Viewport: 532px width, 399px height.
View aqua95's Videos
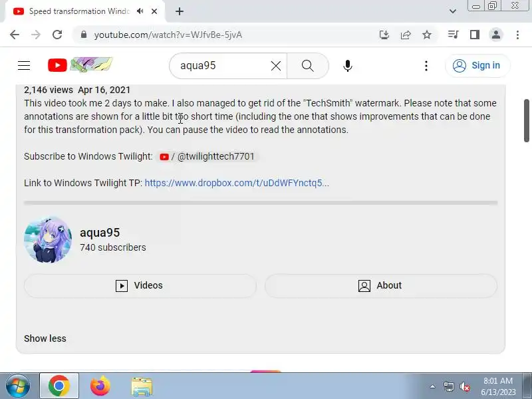pyautogui.click(x=140, y=286)
